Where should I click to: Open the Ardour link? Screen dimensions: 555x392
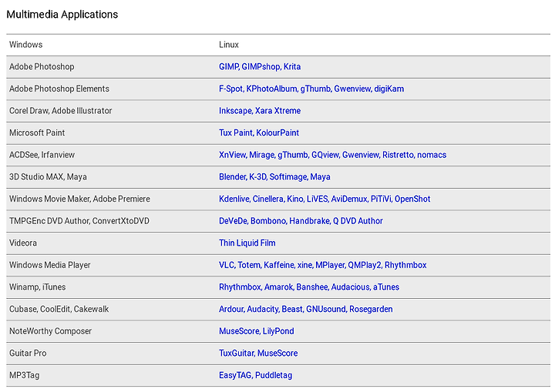pos(231,309)
